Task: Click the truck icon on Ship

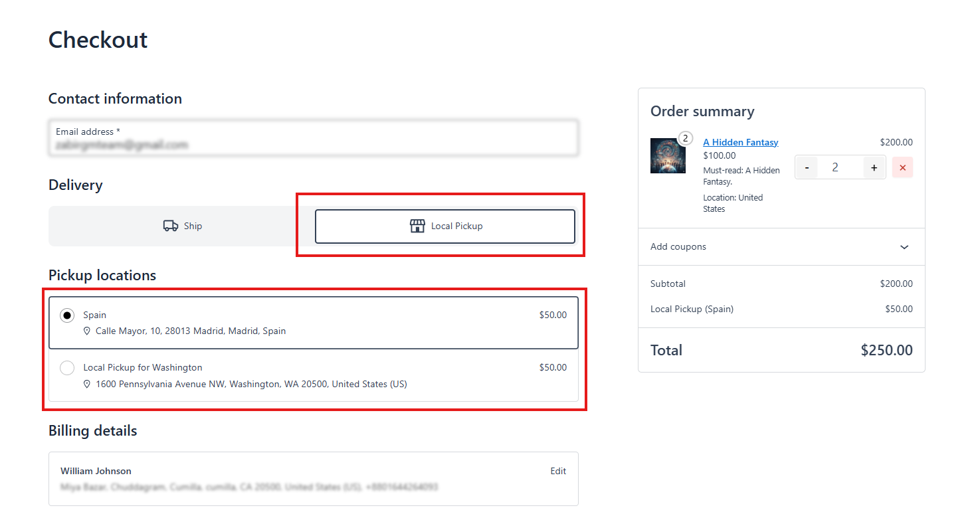Action: click(170, 226)
